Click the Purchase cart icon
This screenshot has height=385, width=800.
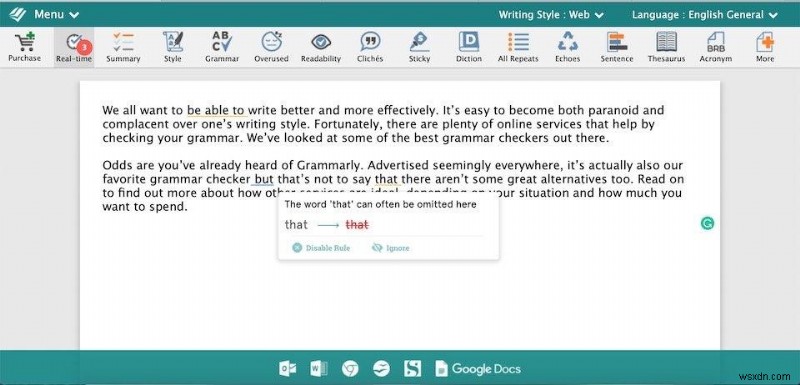tap(24, 47)
